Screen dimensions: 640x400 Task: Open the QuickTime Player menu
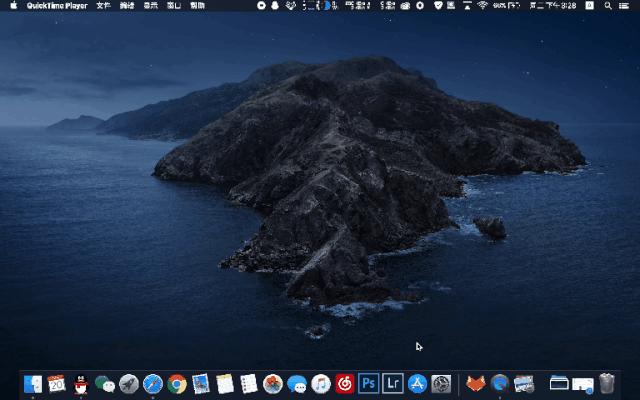click(x=56, y=5)
